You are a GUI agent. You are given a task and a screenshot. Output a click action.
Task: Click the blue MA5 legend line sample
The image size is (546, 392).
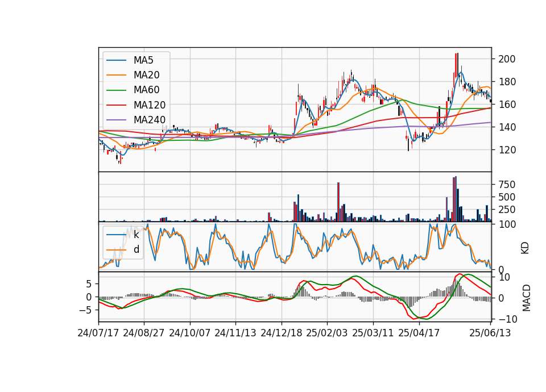tap(116, 61)
